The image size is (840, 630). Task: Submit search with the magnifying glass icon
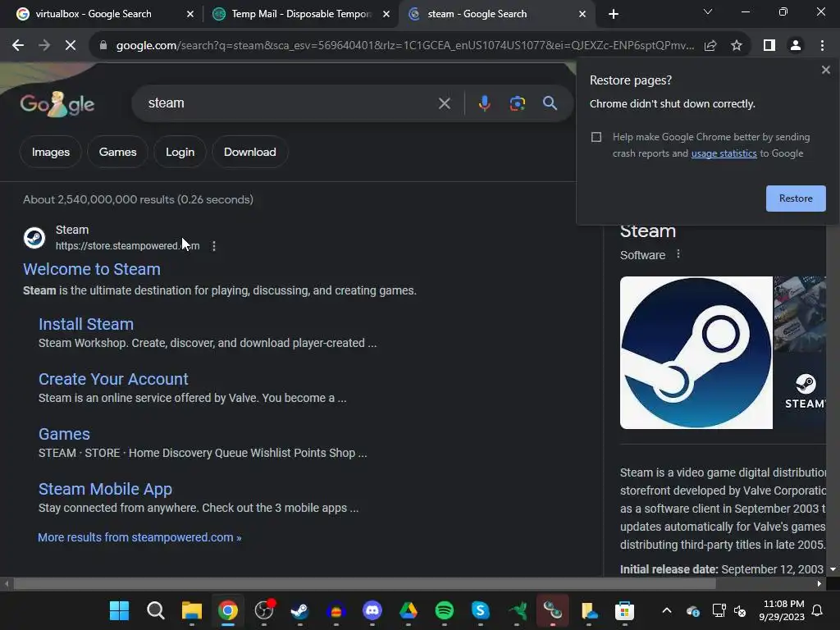coord(550,103)
